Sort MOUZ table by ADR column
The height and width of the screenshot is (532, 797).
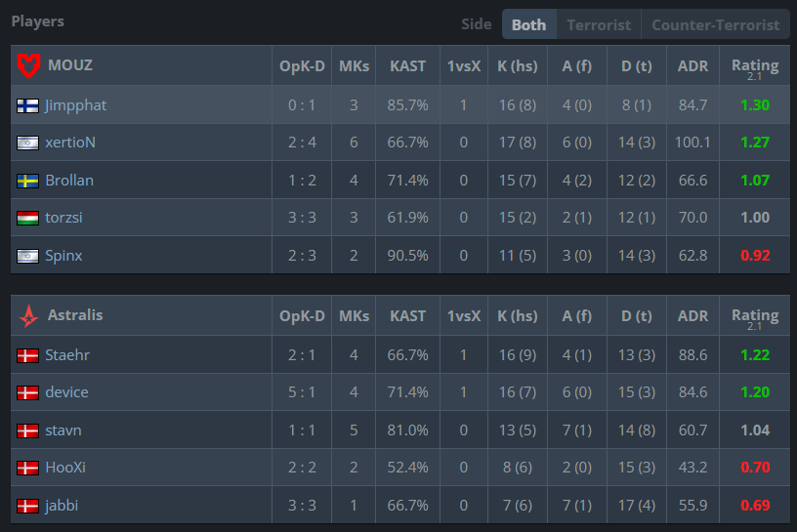pyautogui.click(x=692, y=66)
